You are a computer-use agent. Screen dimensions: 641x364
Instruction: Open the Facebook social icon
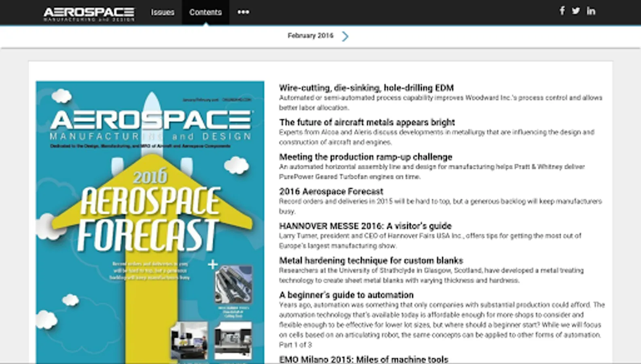tap(562, 11)
